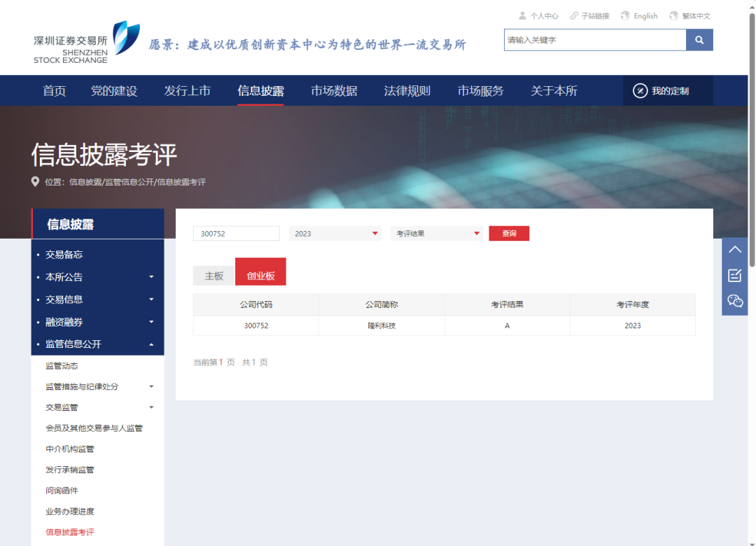Open the search magnifier icon
Viewport: 756px width, 546px height.
699,40
